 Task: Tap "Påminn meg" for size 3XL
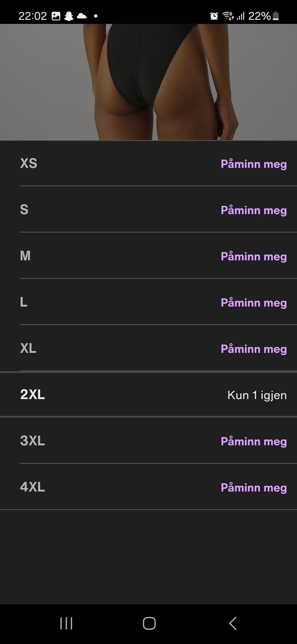[254, 441]
